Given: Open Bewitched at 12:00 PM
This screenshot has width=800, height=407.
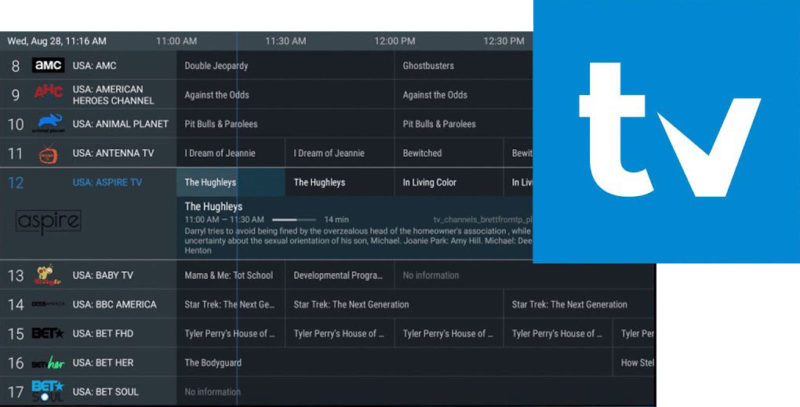Looking at the screenshot, I should 449,153.
